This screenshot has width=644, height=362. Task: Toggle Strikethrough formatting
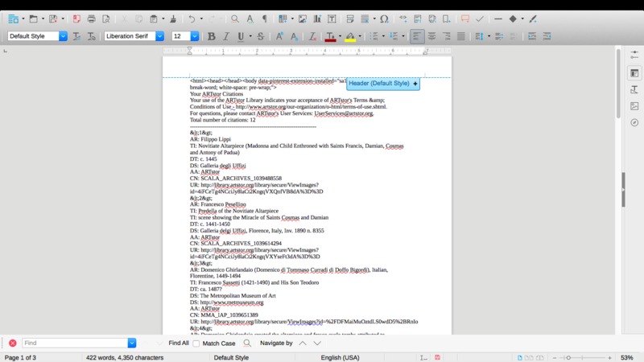click(x=260, y=36)
